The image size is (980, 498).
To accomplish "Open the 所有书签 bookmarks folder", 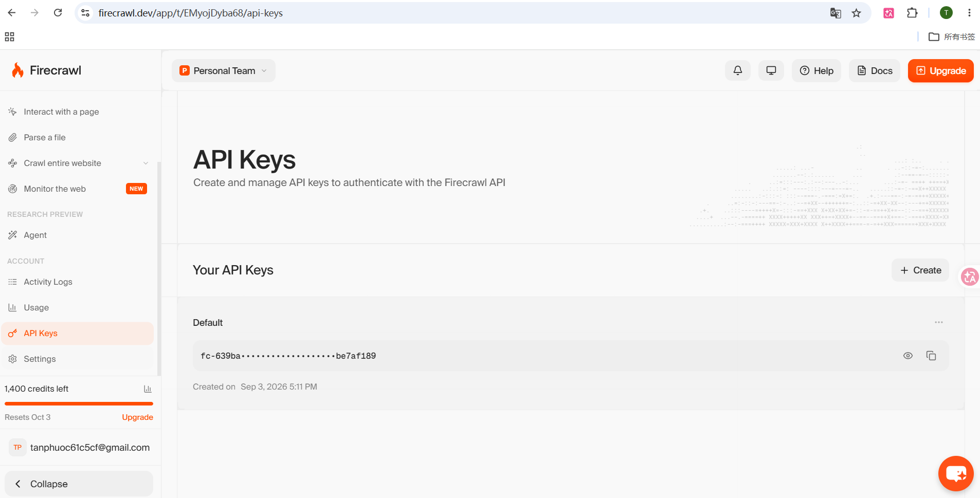I will click(x=952, y=36).
